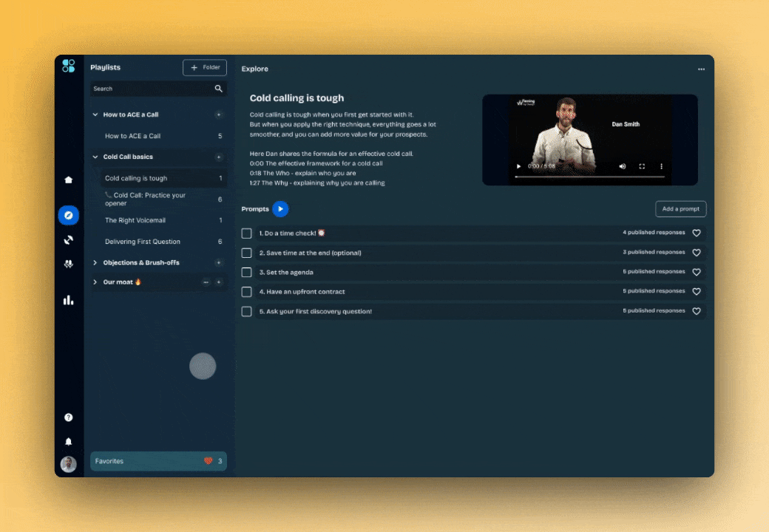Image resolution: width=769 pixels, height=532 pixels.
Task: Click the 'Add a prompt' button
Action: pos(680,209)
